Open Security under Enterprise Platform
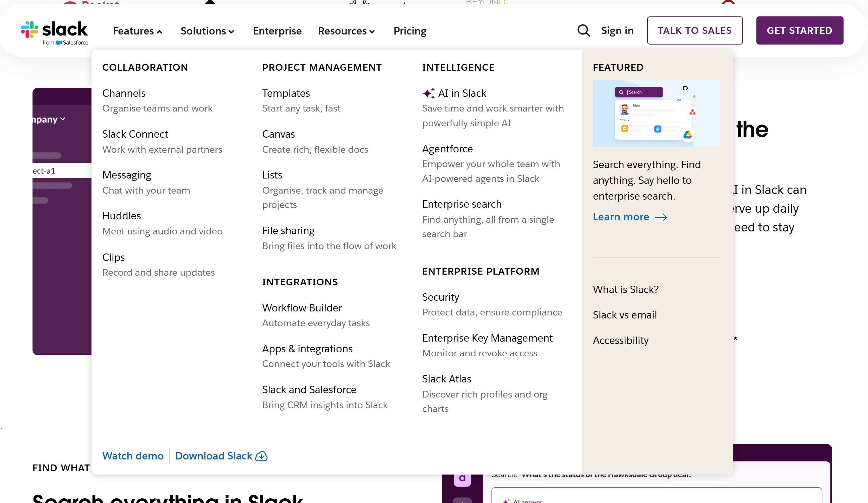 (441, 297)
